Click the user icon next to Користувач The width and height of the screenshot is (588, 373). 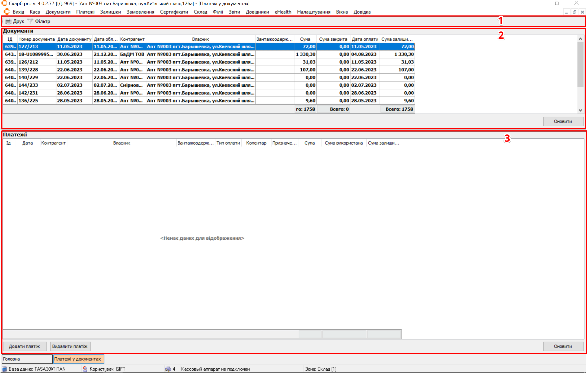point(85,369)
